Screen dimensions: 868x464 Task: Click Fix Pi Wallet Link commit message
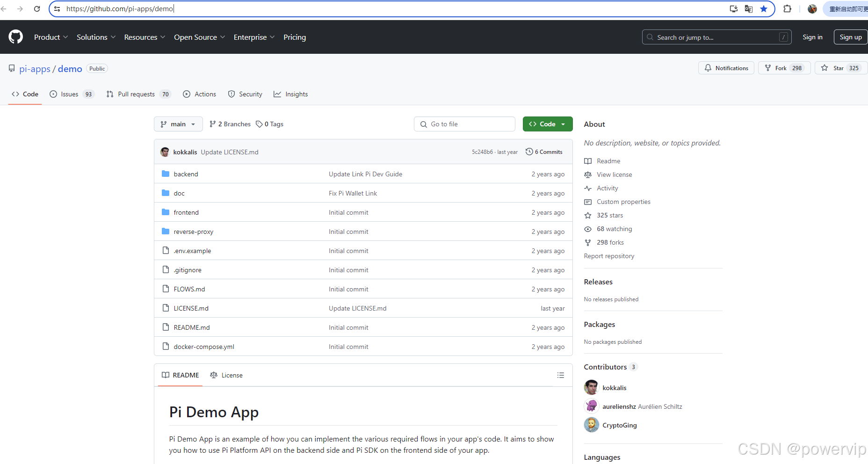click(353, 193)
